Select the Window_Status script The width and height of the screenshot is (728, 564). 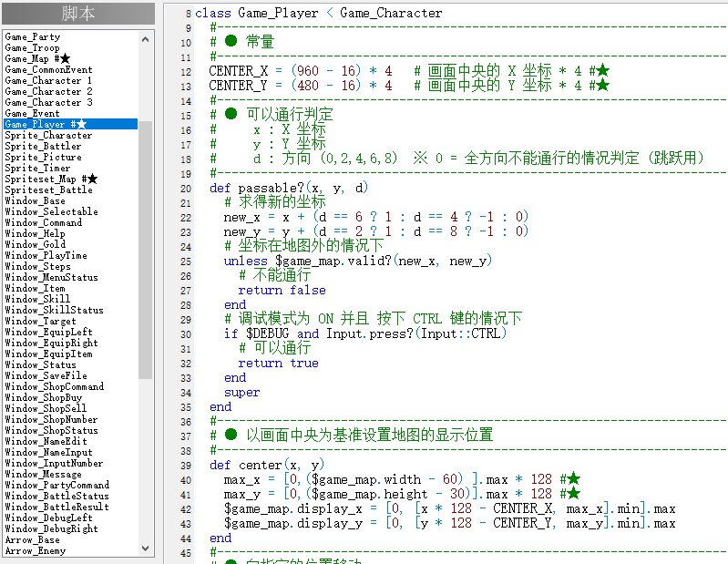(40, 364)
